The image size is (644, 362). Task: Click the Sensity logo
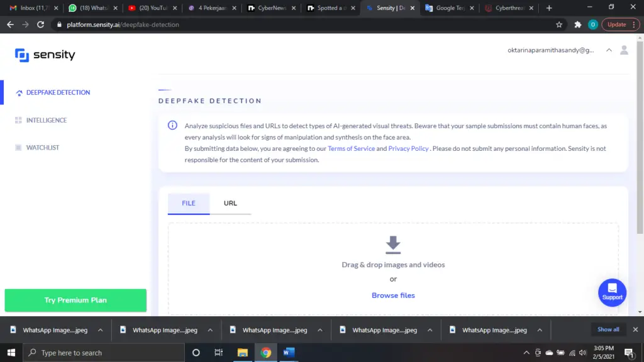[x=45, y=55]
